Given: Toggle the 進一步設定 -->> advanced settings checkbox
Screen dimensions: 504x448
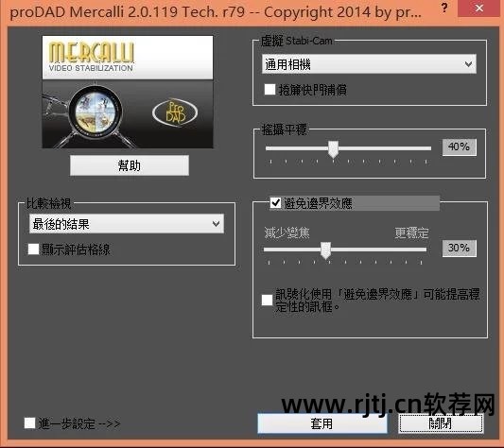Looking at the screenshot, I should [29, 422].
